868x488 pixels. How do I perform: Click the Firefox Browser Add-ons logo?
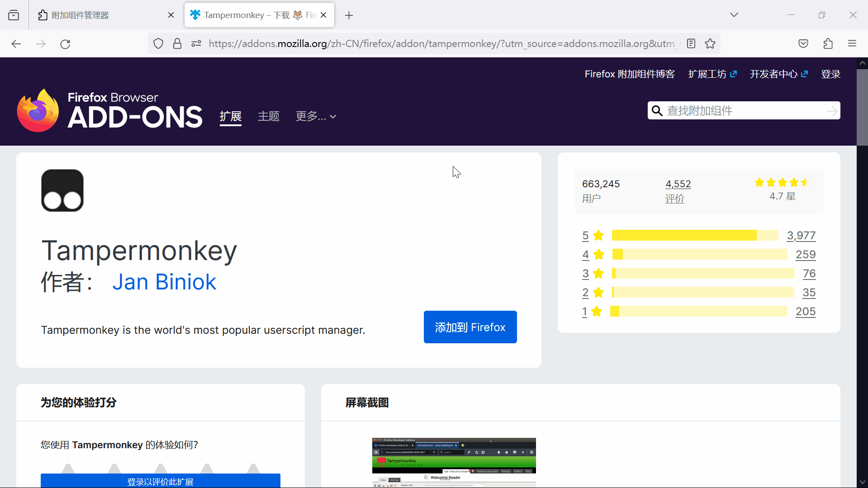tap(109, 110)
